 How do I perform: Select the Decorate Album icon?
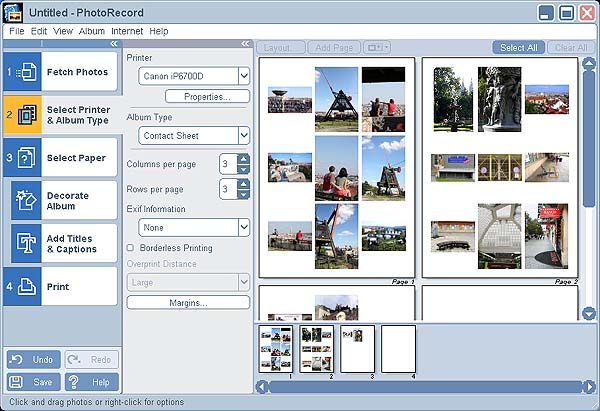(x=27, y=200)
